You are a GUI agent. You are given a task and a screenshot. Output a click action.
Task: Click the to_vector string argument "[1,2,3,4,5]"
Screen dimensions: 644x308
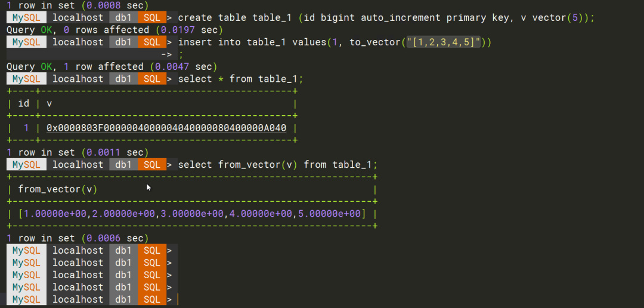point(443,42)
